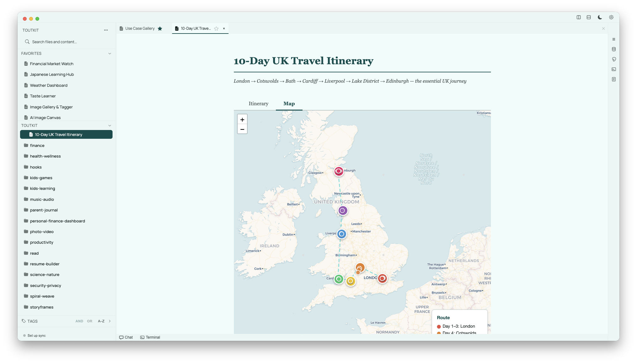Viewport: 637px width, 364px height.
Task: Unfavorite Use Case Gallery star
Action: (160, 29)
